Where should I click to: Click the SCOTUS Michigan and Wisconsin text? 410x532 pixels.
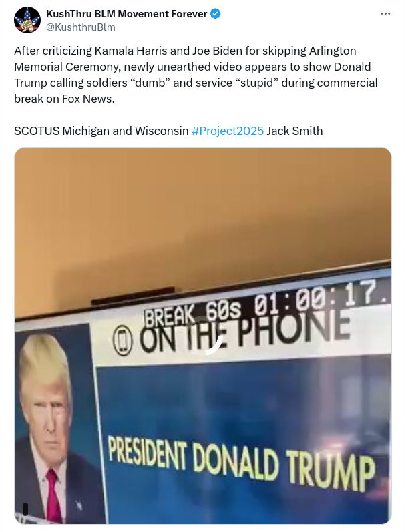point(101,131)
